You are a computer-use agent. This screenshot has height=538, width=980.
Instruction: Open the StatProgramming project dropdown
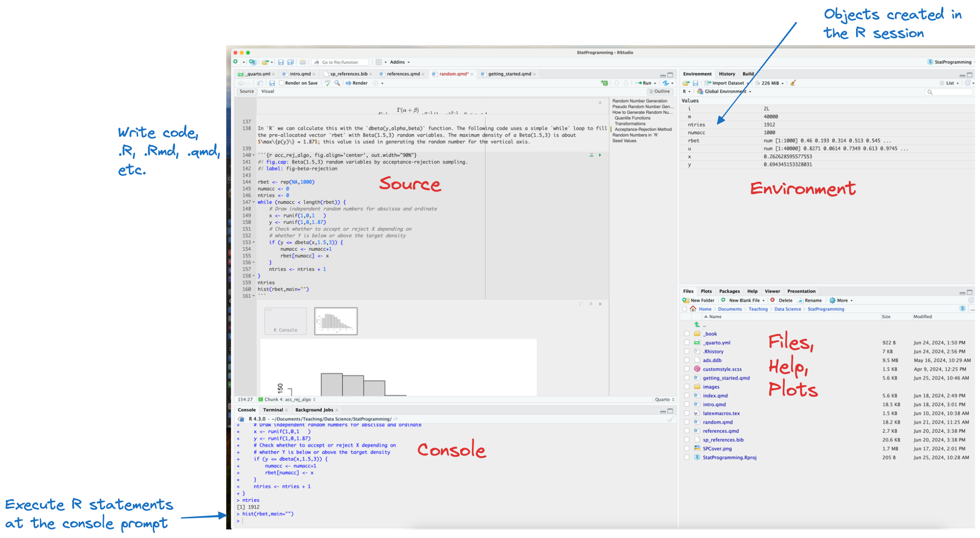[950, 62]
